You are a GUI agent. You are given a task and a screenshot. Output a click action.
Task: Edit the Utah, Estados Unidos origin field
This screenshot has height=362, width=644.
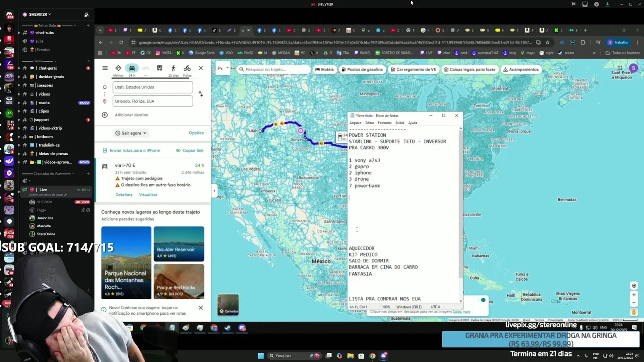tap(152, 87)
